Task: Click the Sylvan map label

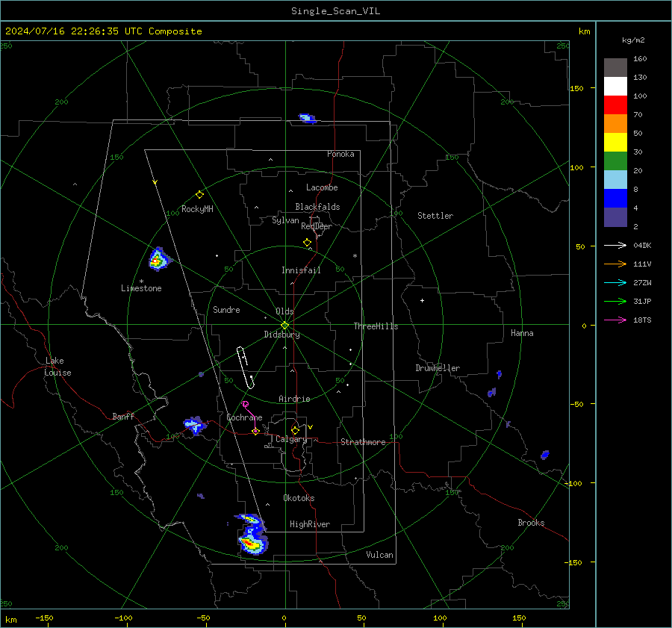Action: pyautogui.click(x=285, y=220)
